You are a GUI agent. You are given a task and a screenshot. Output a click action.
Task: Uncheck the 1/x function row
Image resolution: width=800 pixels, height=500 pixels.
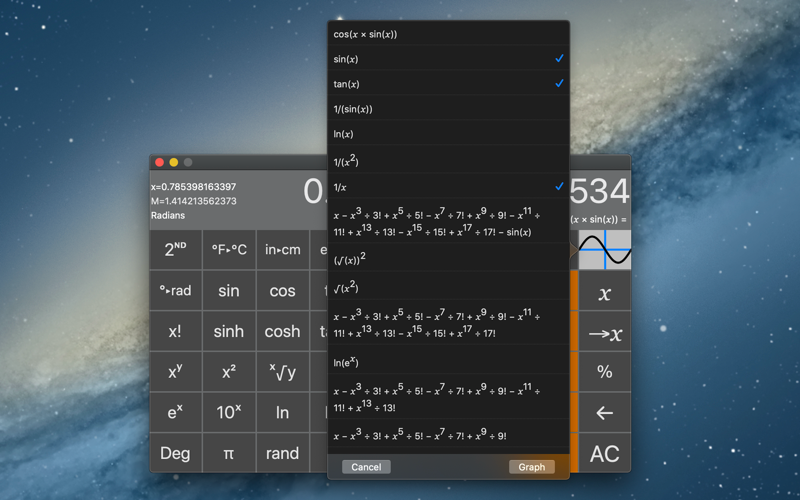[x=448, y=186]
